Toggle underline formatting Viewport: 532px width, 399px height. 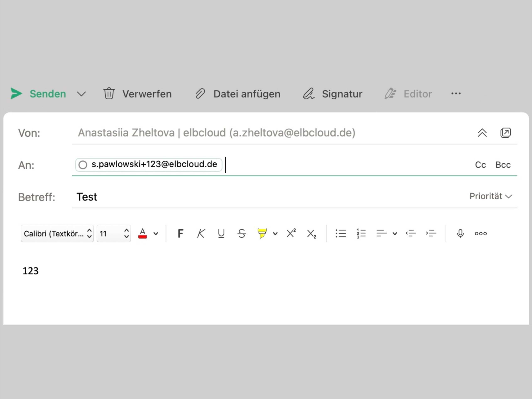point(221,233)
